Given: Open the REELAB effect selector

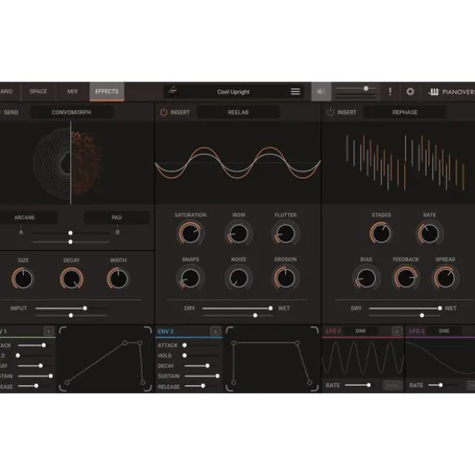Looking at the screenshot, I should pos(238,112).
